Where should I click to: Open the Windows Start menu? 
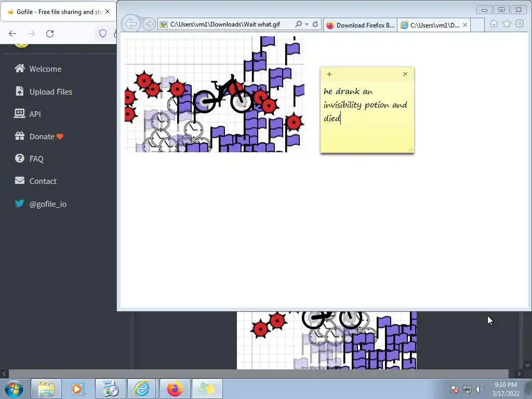click(14, 389)
